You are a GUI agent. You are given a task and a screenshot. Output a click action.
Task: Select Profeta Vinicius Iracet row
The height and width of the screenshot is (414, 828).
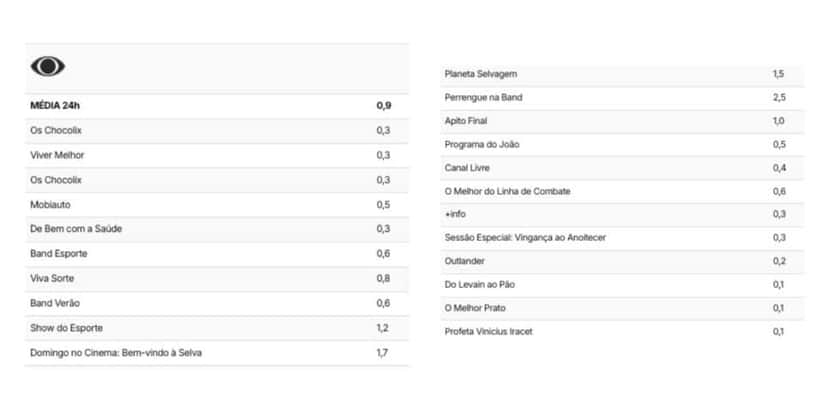[623, 332]
